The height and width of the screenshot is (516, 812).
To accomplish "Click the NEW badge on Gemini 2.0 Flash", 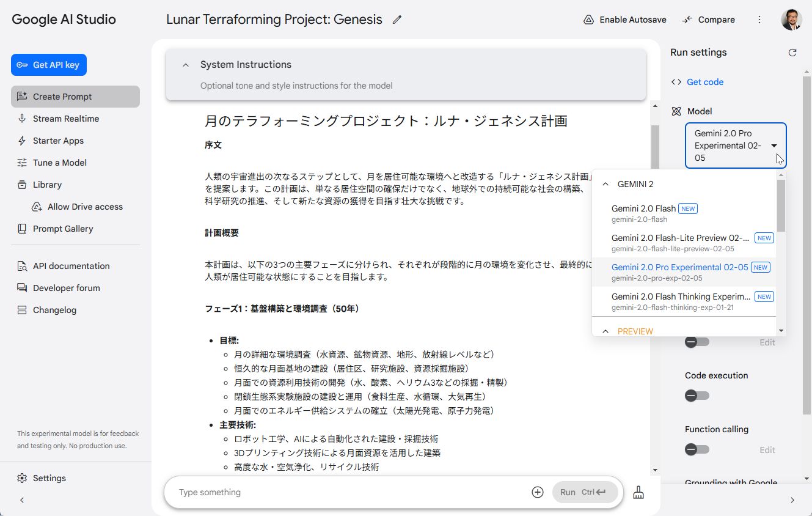I will pos(688,208).
